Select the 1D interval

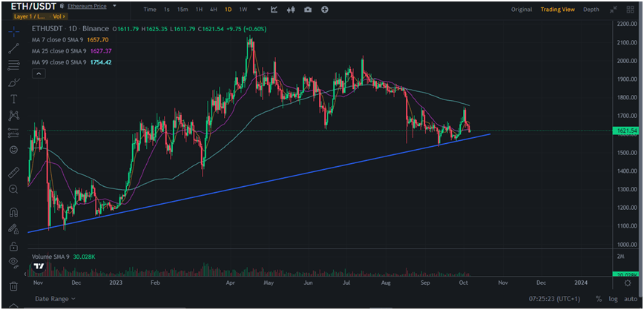228,10
